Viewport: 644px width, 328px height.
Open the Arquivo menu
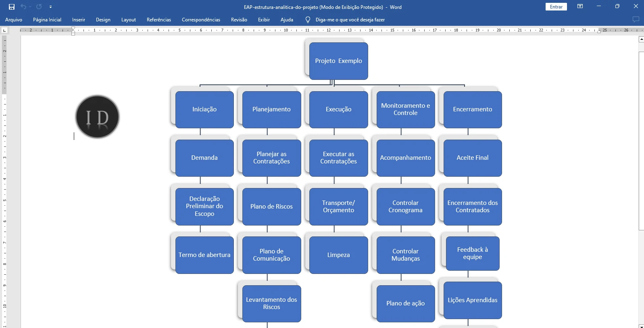point(14,20)
